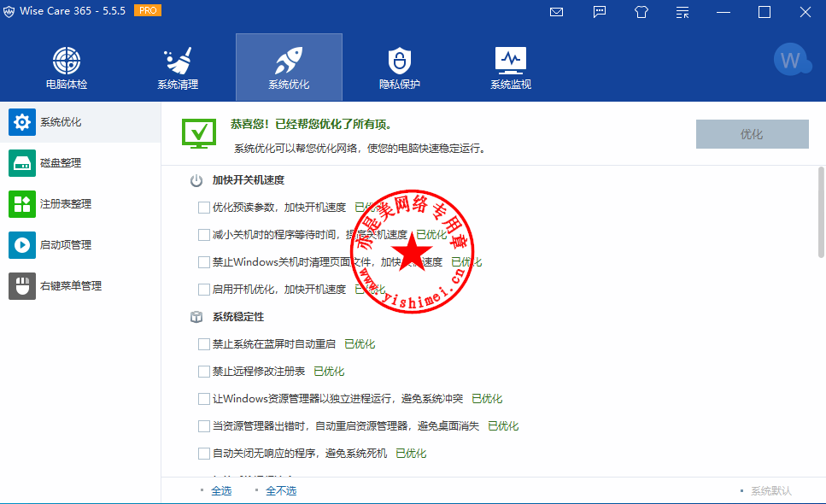
Task: Switch to the 系统监视 tab
Action: click(511, 67)
